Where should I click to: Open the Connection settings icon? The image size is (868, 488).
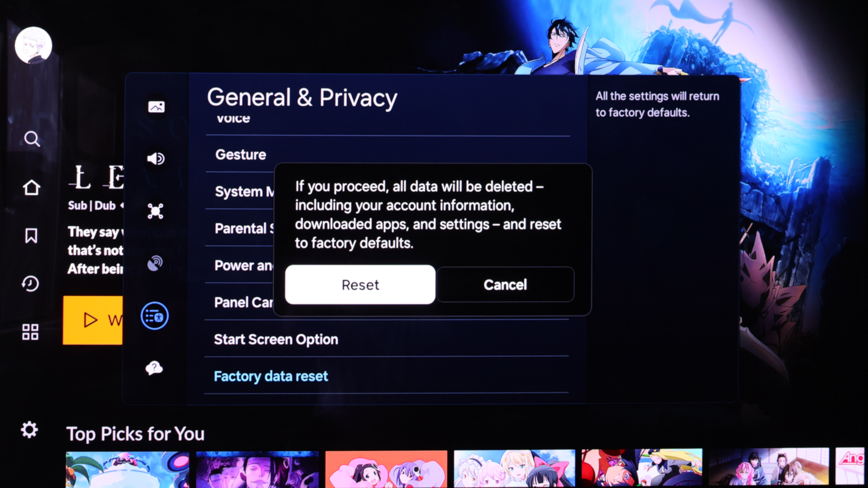(x=155, y=211)
